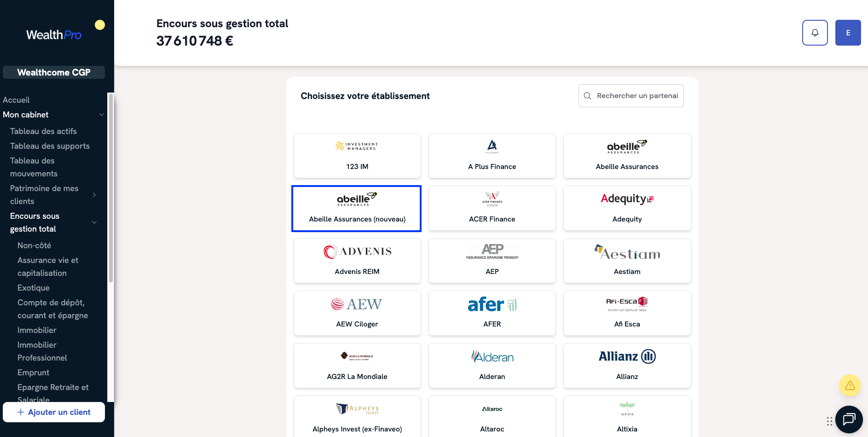Open the notifications bell
Image resolution: width=868 pixels, height=437 pixels.
coord(815,33)
